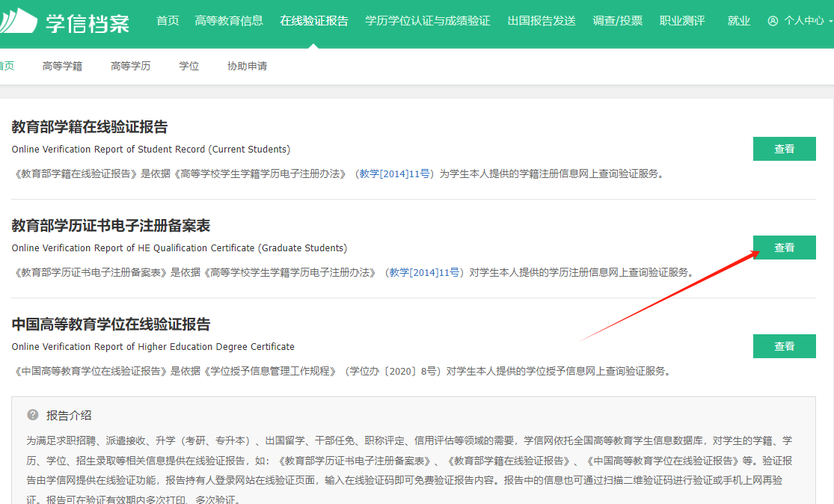Open the 首页 top navigation item
Image resolution: width=834 pixels, height=504 pixels.
(x=168, y=21)
